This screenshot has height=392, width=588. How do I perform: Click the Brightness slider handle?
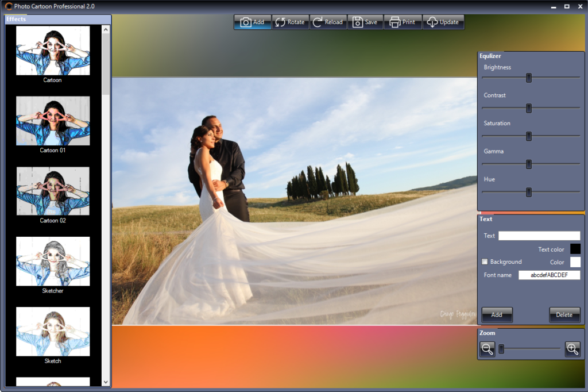click(x=529, y=78)
